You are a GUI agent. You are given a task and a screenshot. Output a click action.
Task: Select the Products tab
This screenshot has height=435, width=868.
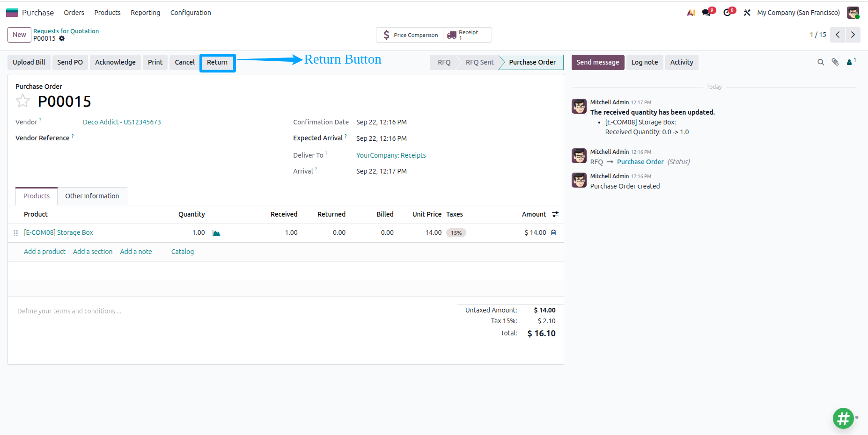point(37,196)
